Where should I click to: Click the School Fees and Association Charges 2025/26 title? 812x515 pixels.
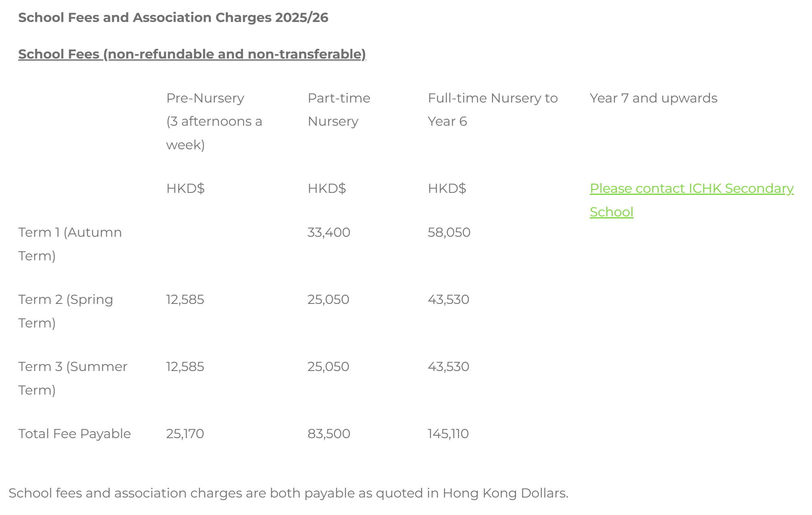[x=173, y=17]
